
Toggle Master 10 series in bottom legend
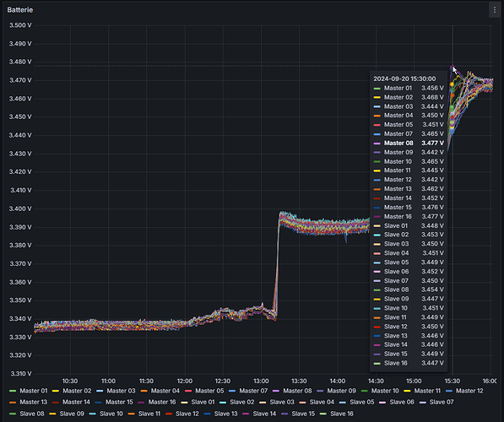tap(385, 391)
